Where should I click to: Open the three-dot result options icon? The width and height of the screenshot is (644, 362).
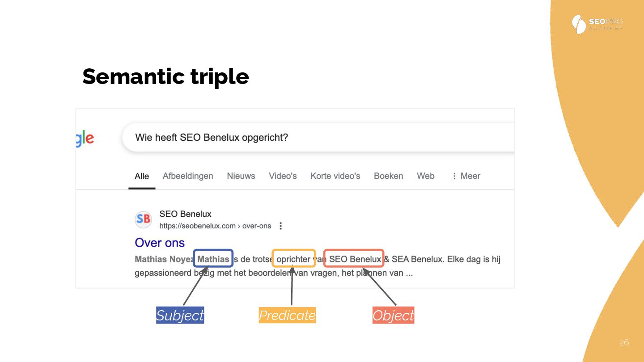[x=281, y=226]
